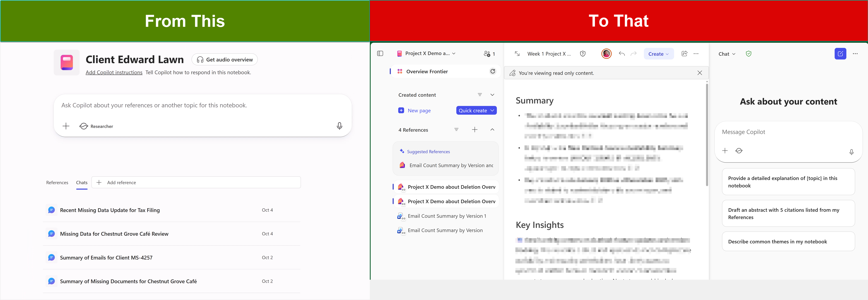Redo the last action
Screen dimensions: 868x300
click(x=633, y=54)
